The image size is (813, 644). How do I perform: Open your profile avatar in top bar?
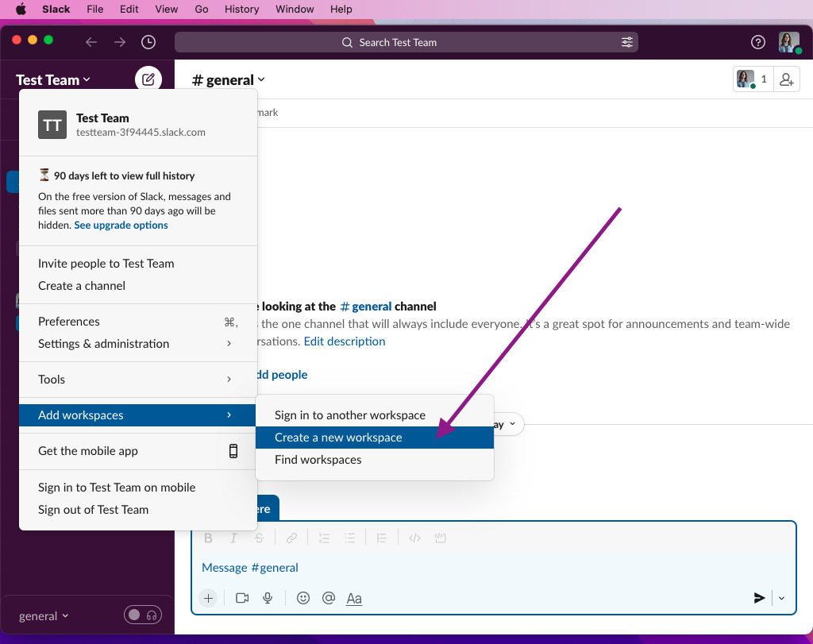[x=789, y=42]
